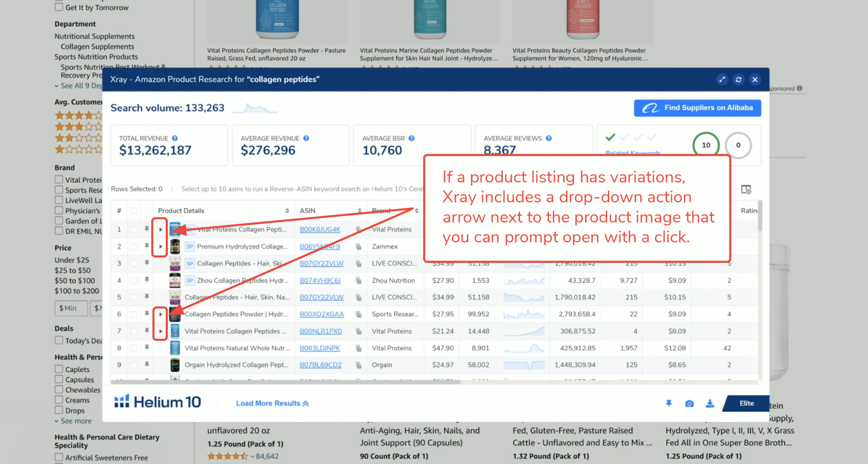Click the screenshot camera icon
This screenshot has height=464, width=868.
click(689, 404)
